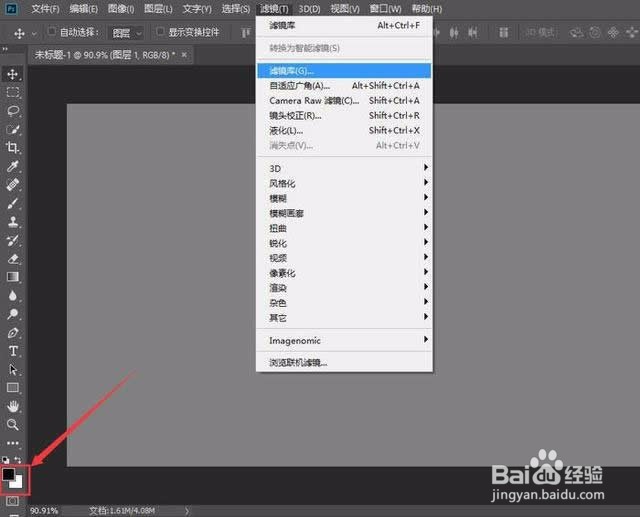Apply last filter 滤镜库 Alt+Ctrl+F

[344, 25]
